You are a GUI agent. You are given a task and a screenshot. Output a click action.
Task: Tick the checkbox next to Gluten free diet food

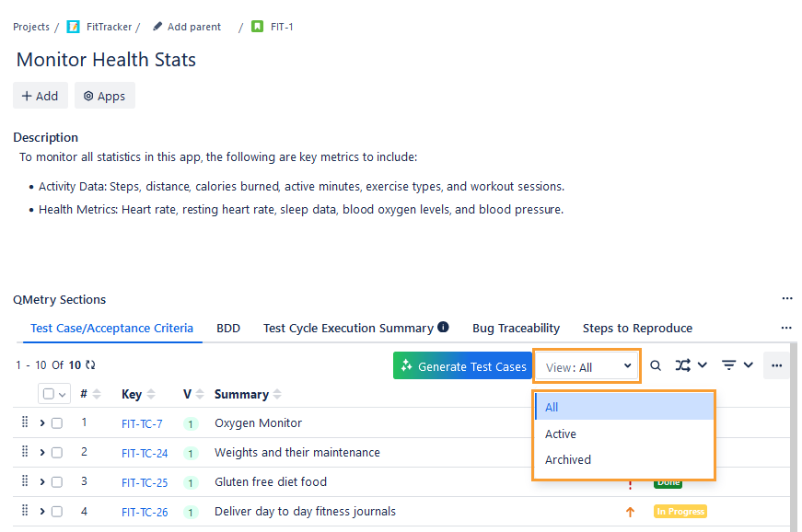click(57, 481)
